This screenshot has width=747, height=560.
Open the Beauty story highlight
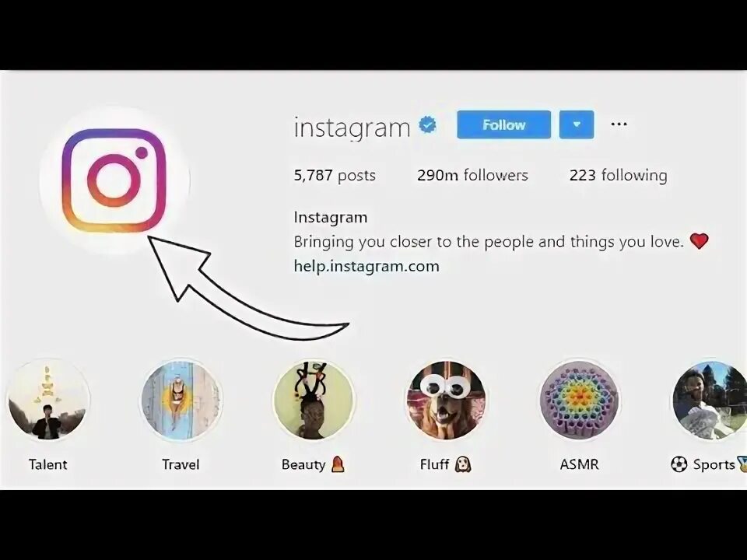pyautogui.click(x=313, y=400)
